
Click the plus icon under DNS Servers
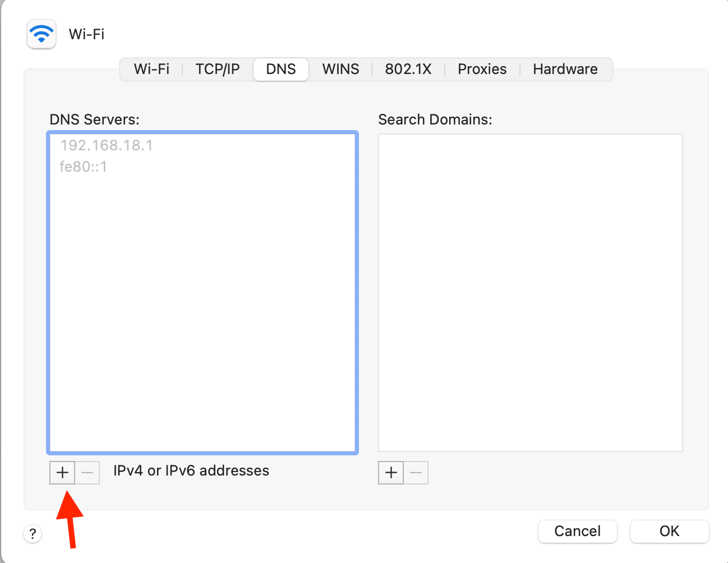(62, 472)
